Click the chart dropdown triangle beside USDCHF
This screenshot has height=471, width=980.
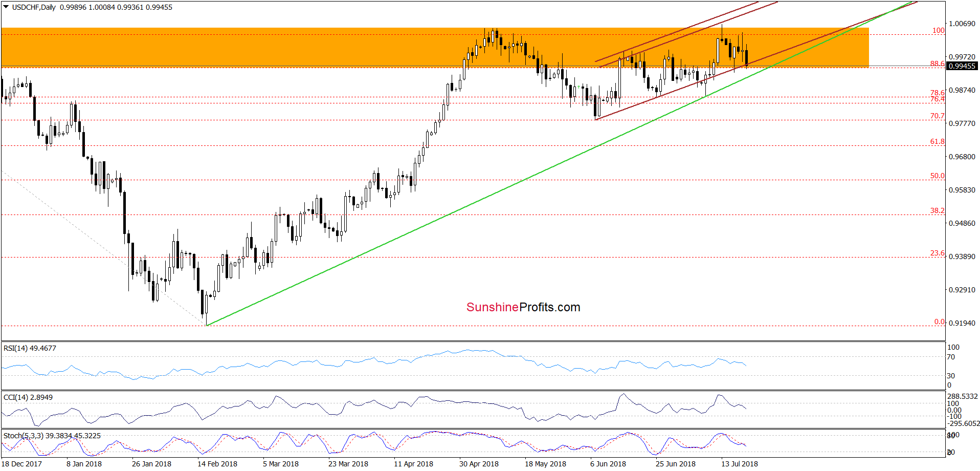(6, 7)
